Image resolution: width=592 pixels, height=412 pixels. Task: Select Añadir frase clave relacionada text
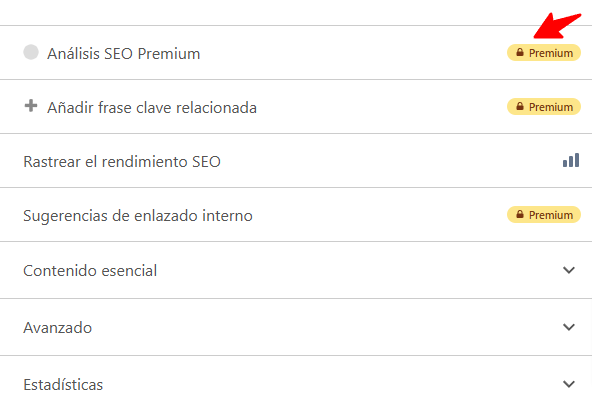tap(152, 108)
